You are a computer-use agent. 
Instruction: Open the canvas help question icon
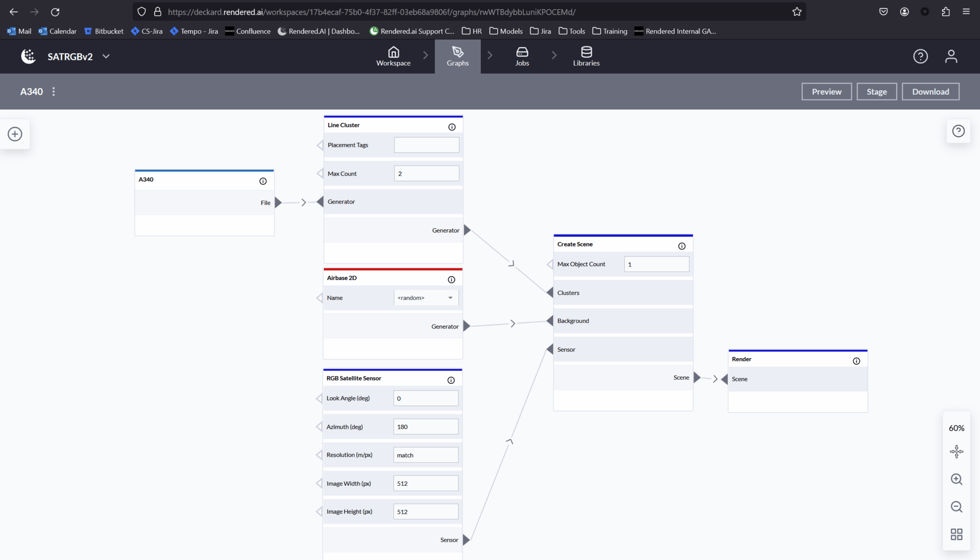point(958,131)
